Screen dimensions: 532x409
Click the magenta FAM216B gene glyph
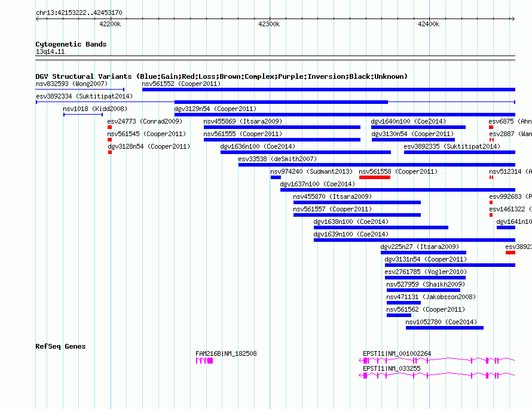[204, 361]
